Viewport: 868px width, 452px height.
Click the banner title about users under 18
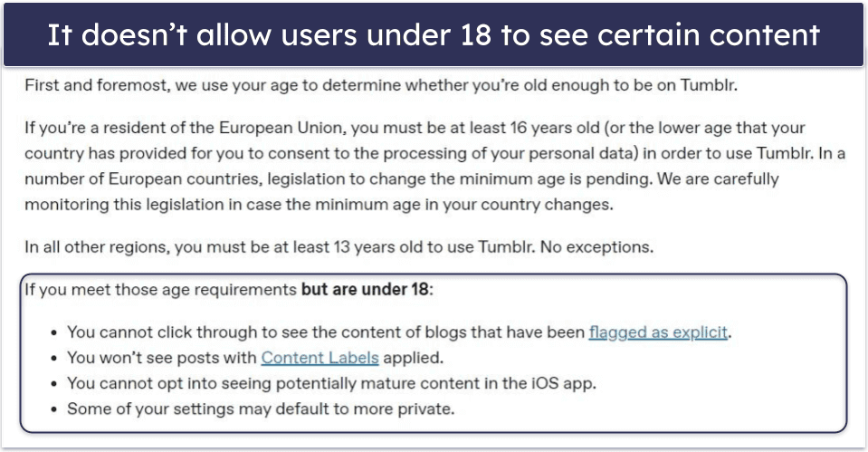[x=434, y=34]
